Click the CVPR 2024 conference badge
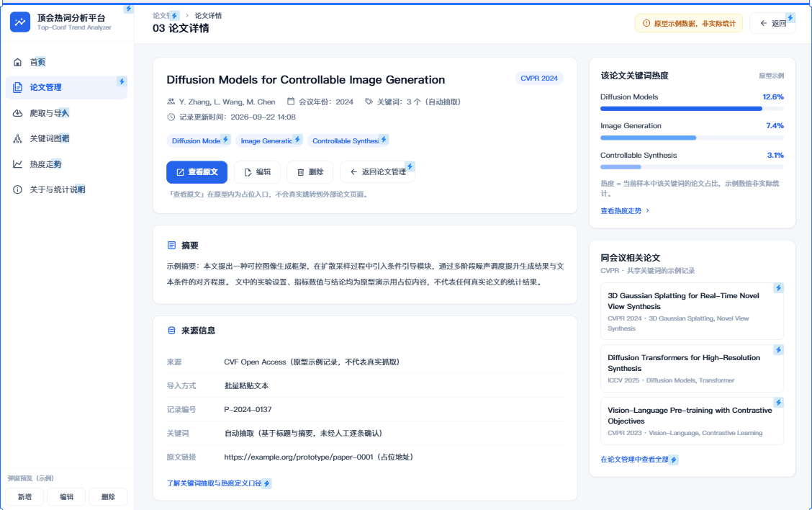This screenshot has width=812, height=510. [539, 79]
